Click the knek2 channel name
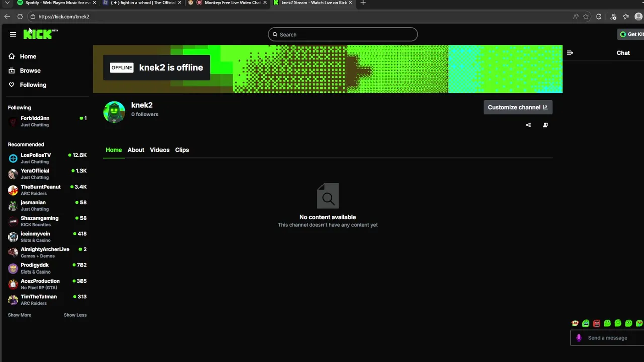 click(x=142, y=105)
